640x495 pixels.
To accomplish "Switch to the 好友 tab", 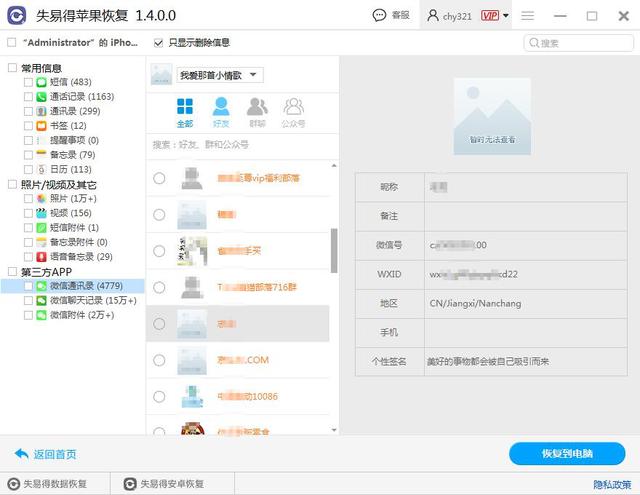I will click(221, 113).
